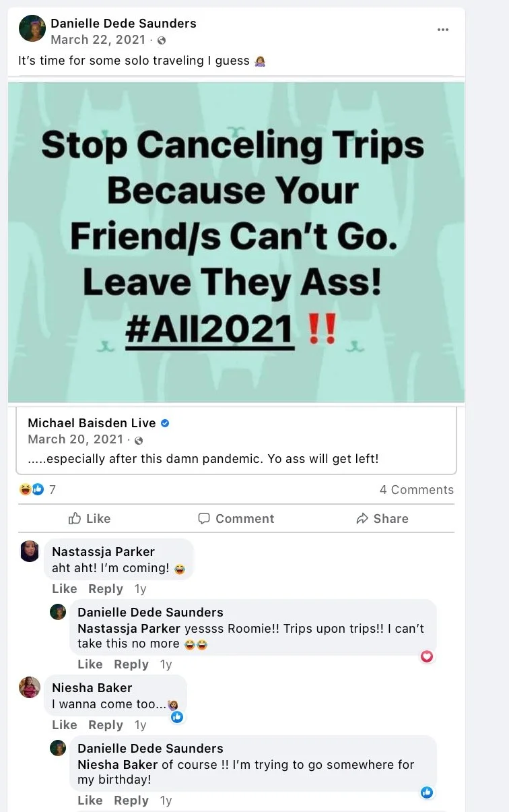The width and height of the screenshot is (509, 812).
Task: Open the reaction icons list beside 7
Action: [32, 489]
